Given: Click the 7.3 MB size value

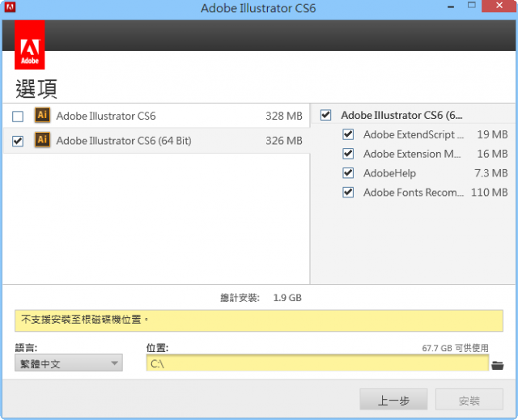Looking at the screenshot, I should point(491,172).
